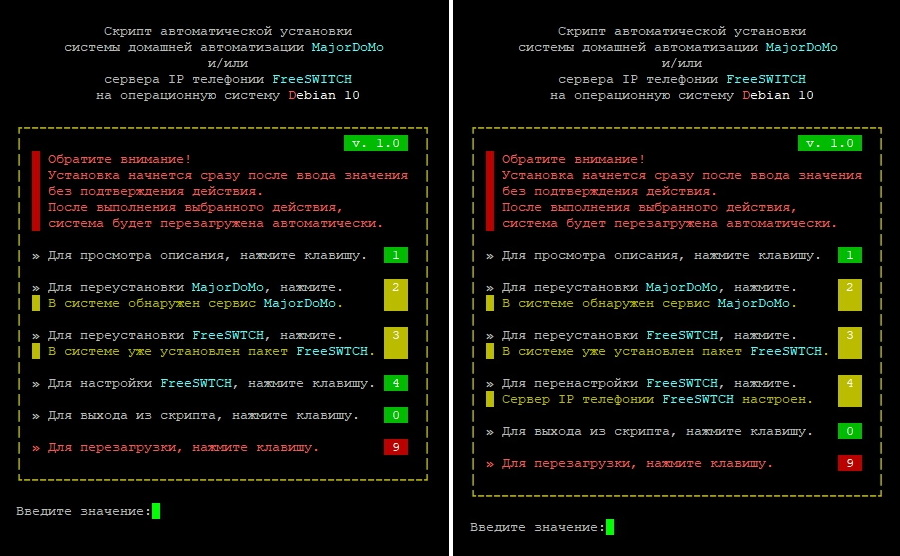900x556 pixels.
Task: Click 'После выполнения выбранного действия,' in left terminal
Action: point(195,207)
